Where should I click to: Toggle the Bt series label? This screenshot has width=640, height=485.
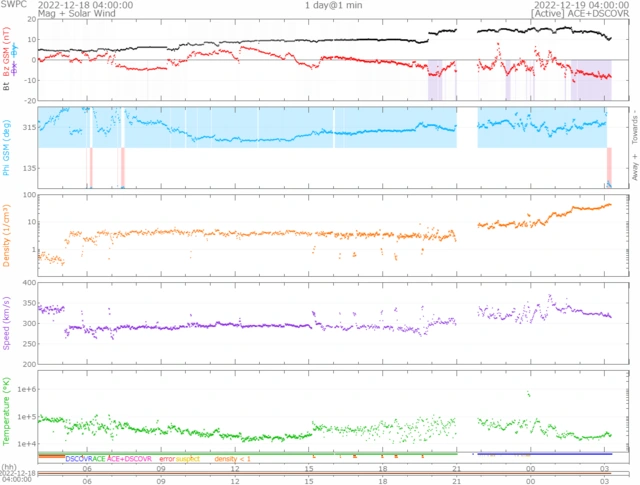click(8, 86)
